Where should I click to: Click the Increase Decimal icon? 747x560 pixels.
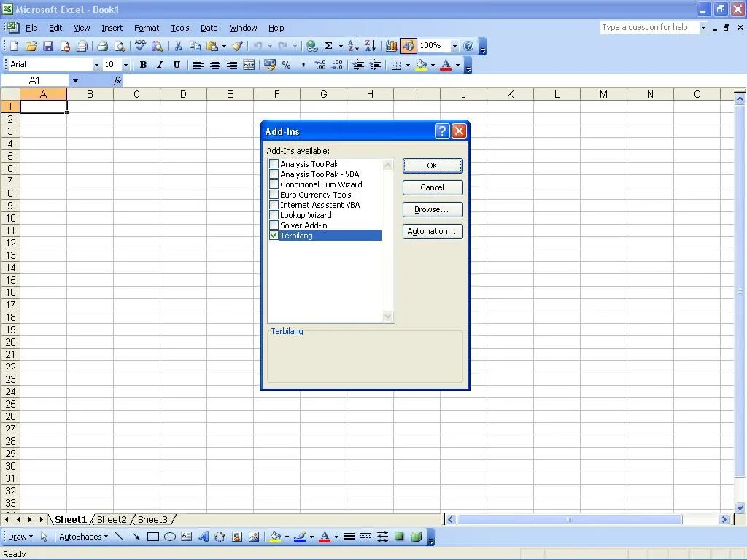pos(320,65)
